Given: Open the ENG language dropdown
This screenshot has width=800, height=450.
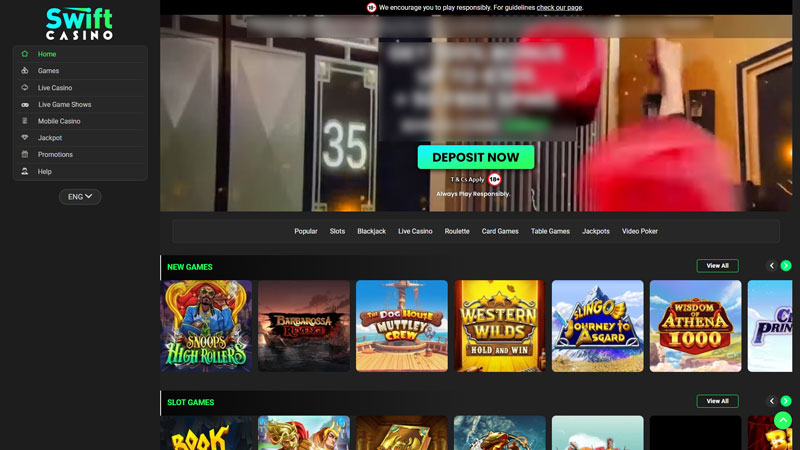Looking at the screenshot, I should click(80, 196).
